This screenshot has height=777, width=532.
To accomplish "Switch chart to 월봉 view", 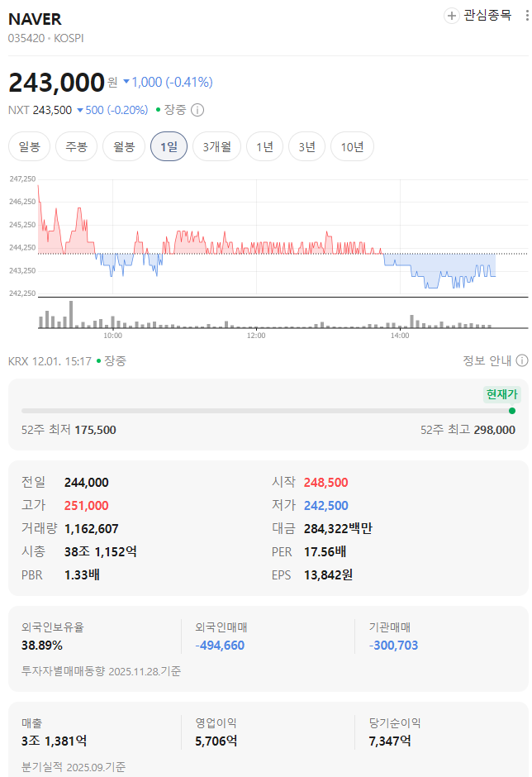I will tap(124, 146).
